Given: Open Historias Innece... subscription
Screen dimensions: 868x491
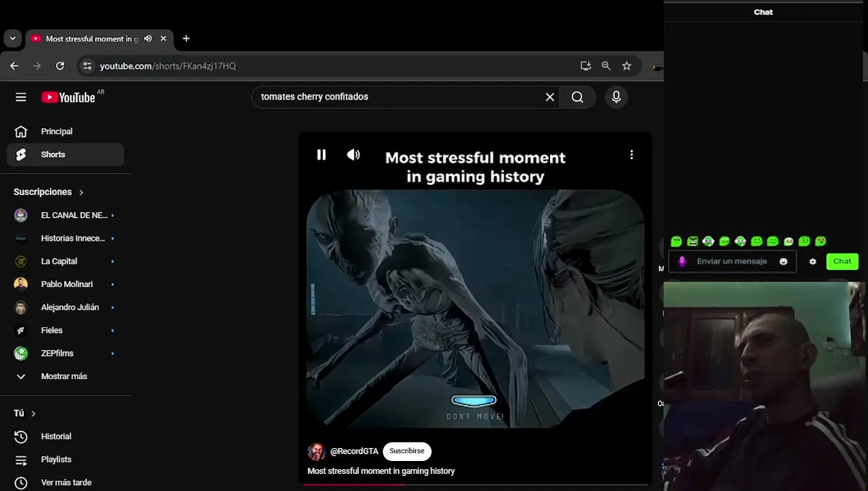Looking at the screenshot, I should point(66,239).
